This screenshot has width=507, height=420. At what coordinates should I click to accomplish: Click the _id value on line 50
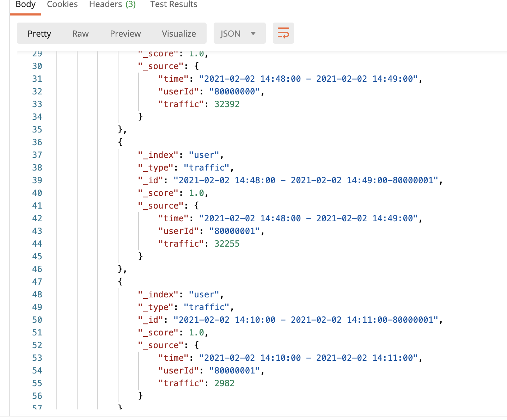click(306, 320)
